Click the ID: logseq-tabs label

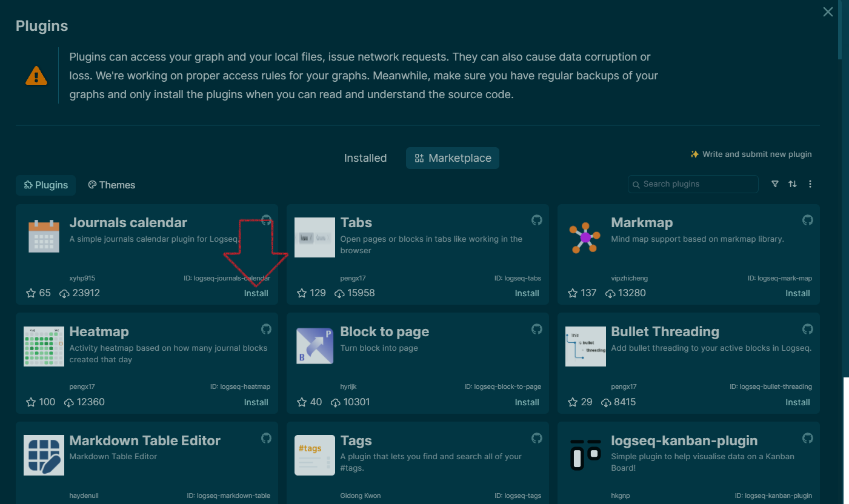[x=518, y=279]
